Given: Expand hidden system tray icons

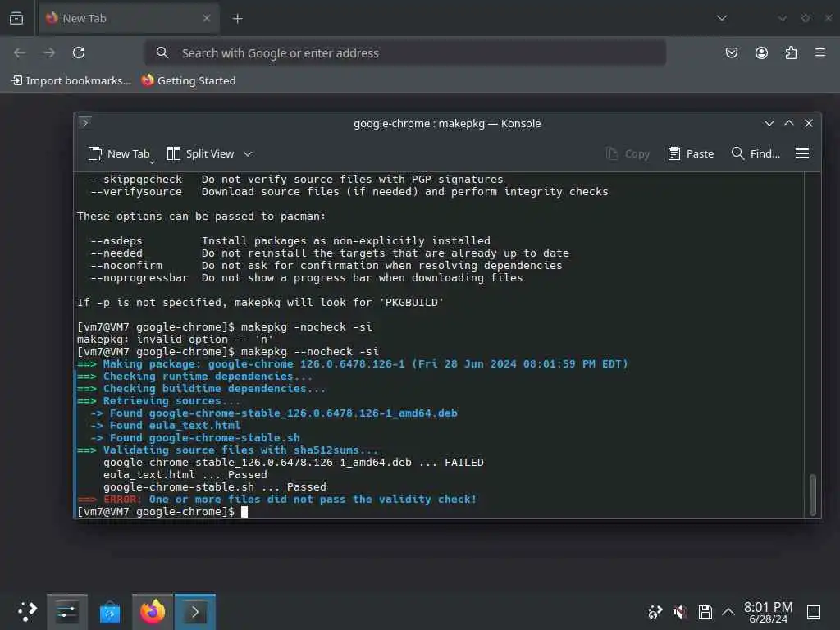Looking at the screenshot, I should (x=728, y=612).
